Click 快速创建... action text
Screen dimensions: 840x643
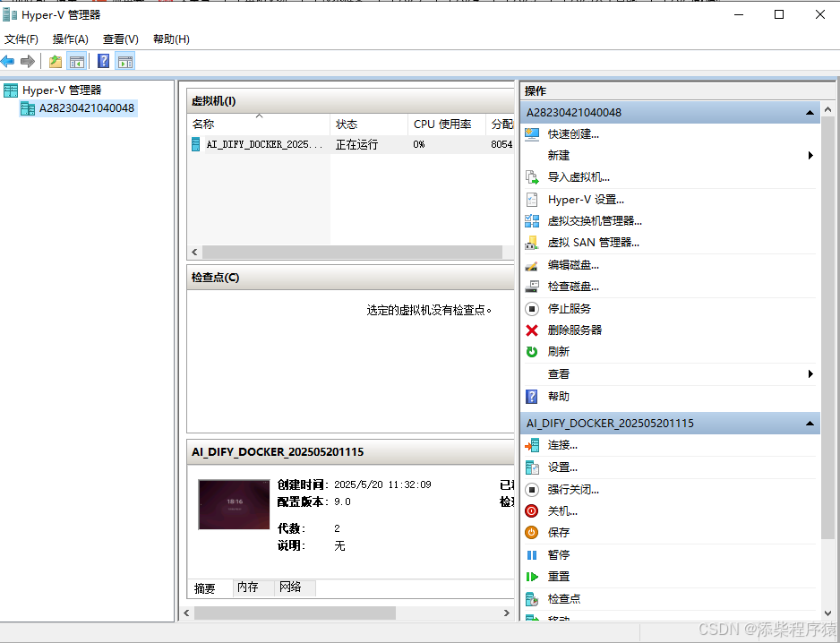coord(573,134)
